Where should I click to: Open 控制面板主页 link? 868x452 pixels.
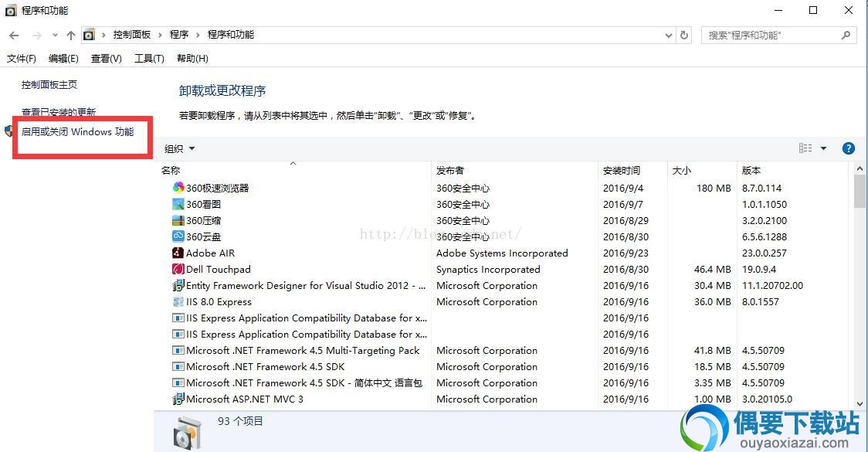49,85
